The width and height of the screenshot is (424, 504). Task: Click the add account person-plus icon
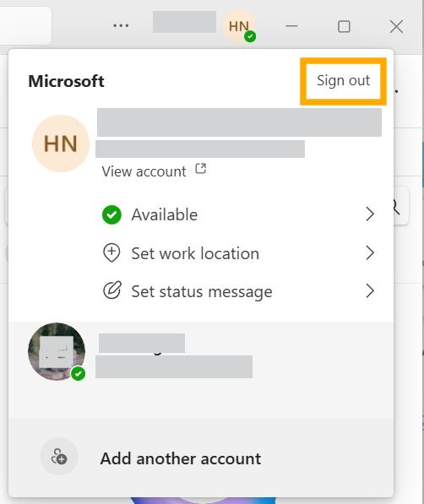tap(59, 457)
